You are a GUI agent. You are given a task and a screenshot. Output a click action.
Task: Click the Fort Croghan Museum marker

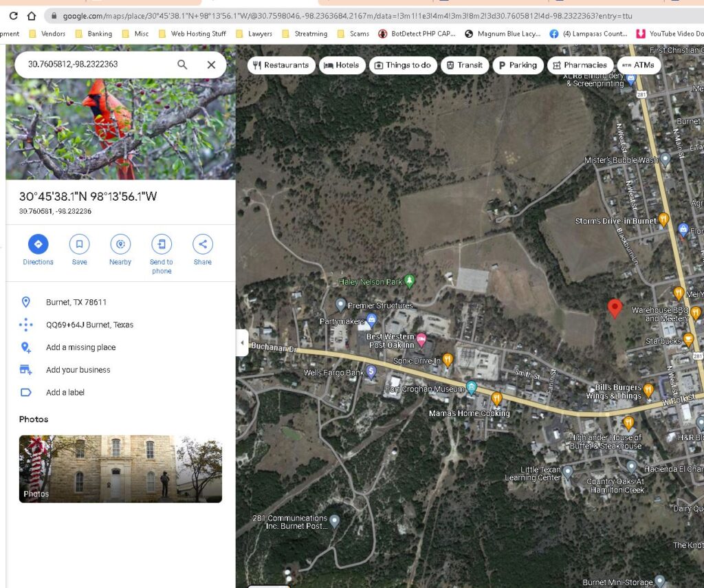point(471,387)
